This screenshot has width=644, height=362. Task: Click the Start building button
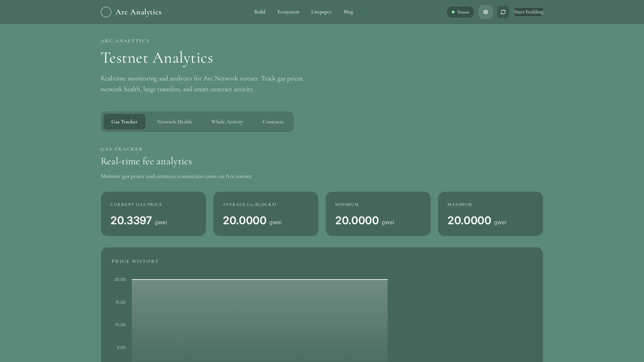(529, 12)
